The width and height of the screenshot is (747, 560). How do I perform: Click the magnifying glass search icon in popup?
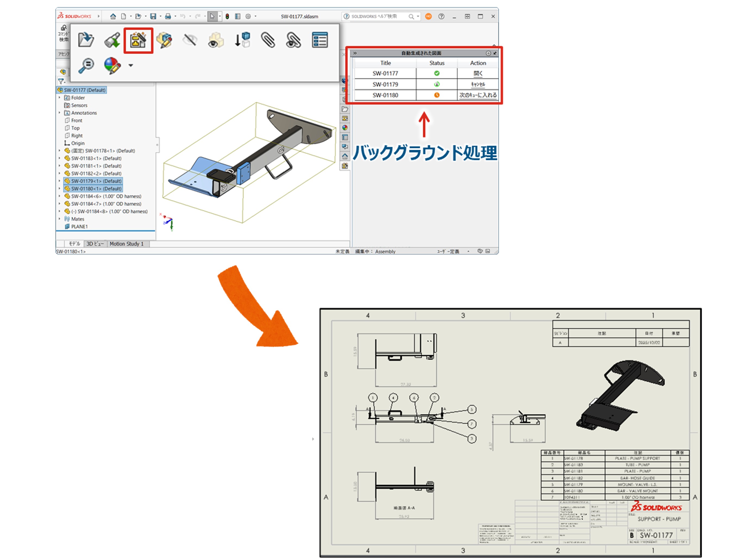click(x=86, y=65)
